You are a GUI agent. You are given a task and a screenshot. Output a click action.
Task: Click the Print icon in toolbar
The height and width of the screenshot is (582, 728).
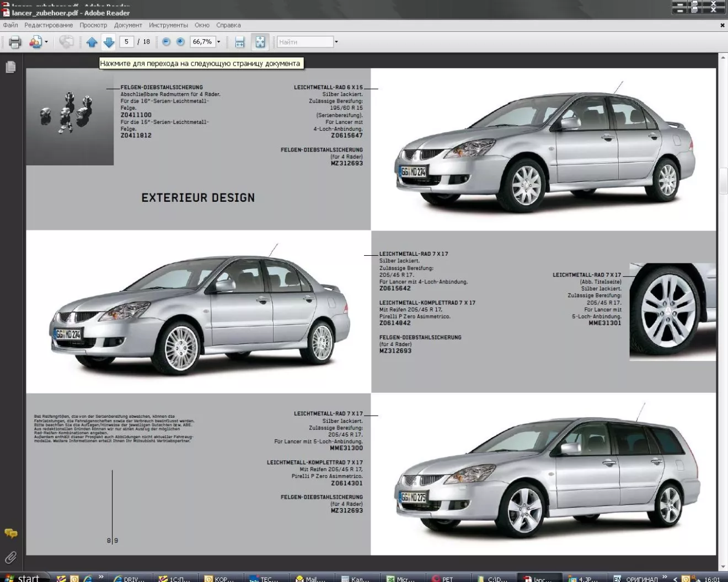(x=15, y=42)
